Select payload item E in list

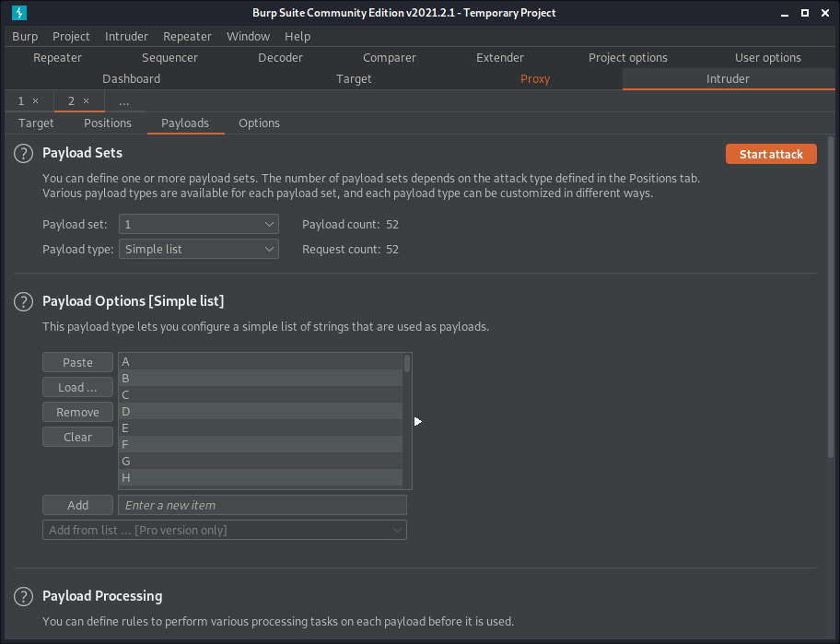click(x=261, y=428)
